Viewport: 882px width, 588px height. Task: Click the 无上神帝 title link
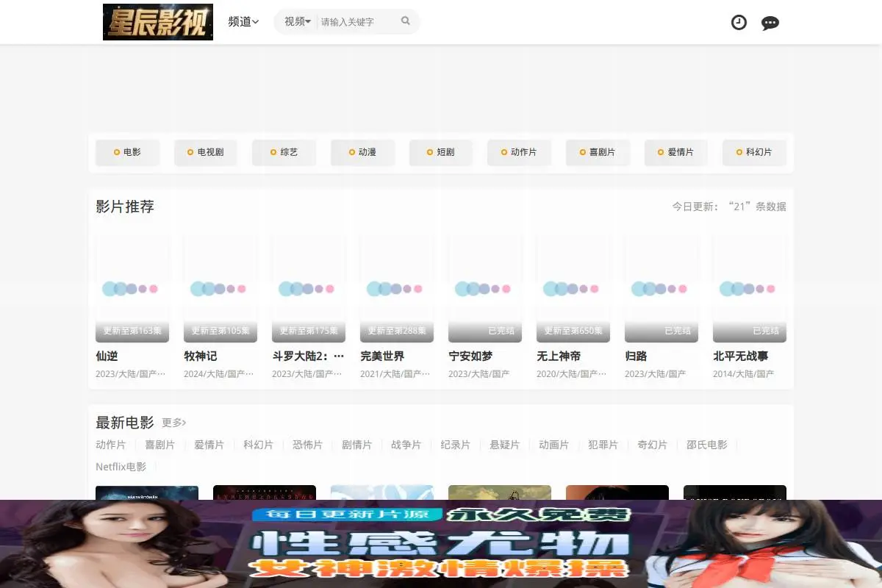(x=559, y=356)
